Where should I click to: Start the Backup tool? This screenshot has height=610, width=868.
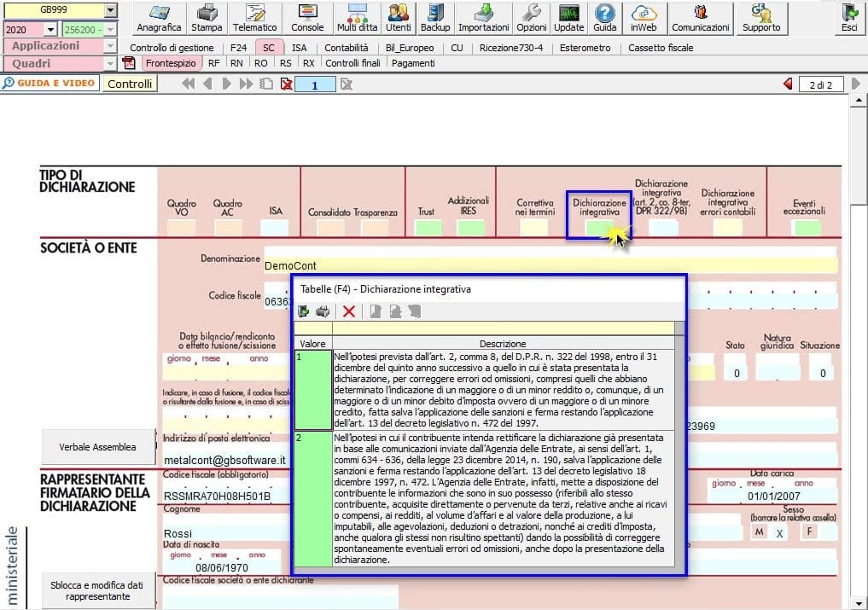pos(435,18)
